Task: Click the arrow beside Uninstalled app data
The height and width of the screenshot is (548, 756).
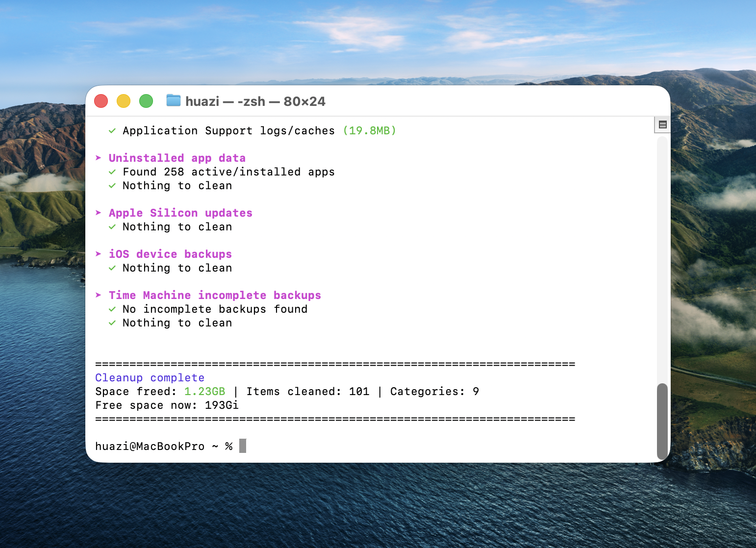Action: tap(99, 158)
